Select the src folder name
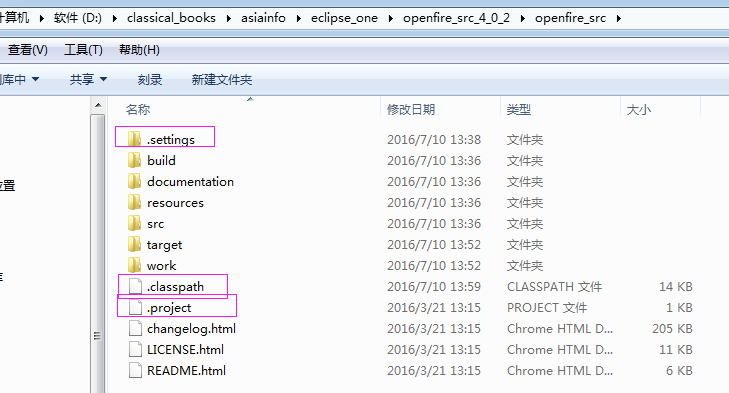729x393 pixels. coord(155,224)
